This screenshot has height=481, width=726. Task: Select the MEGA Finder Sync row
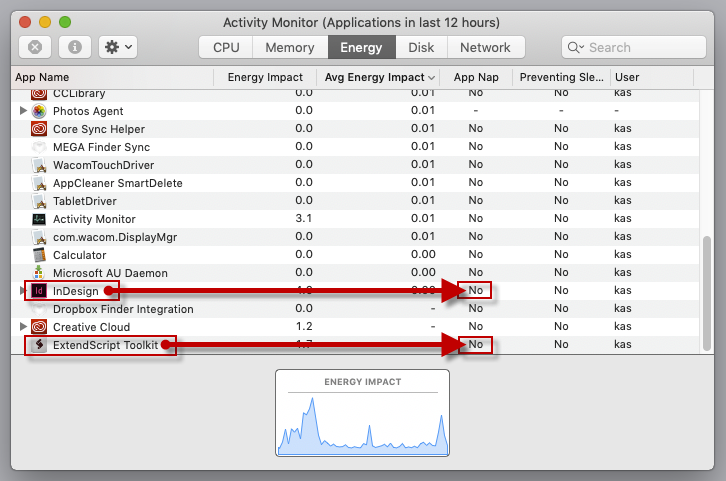pyautogui.click(x=355, y=147)
